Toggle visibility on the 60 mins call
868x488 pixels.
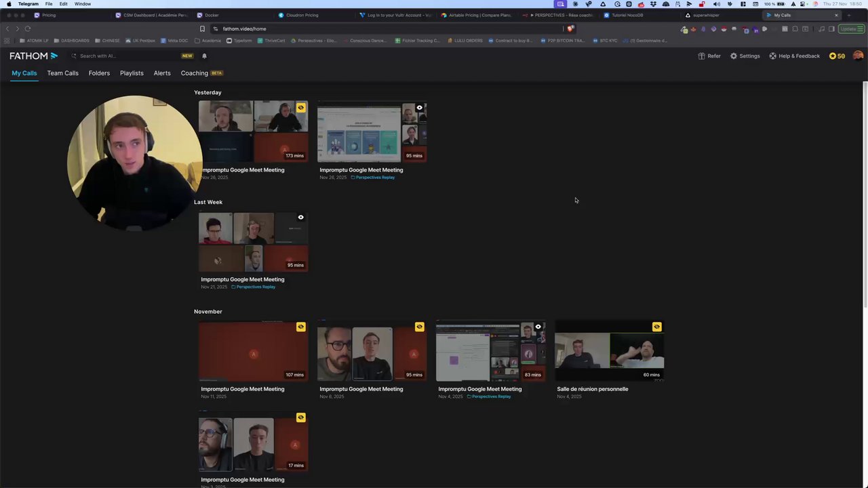click(656, 327)
